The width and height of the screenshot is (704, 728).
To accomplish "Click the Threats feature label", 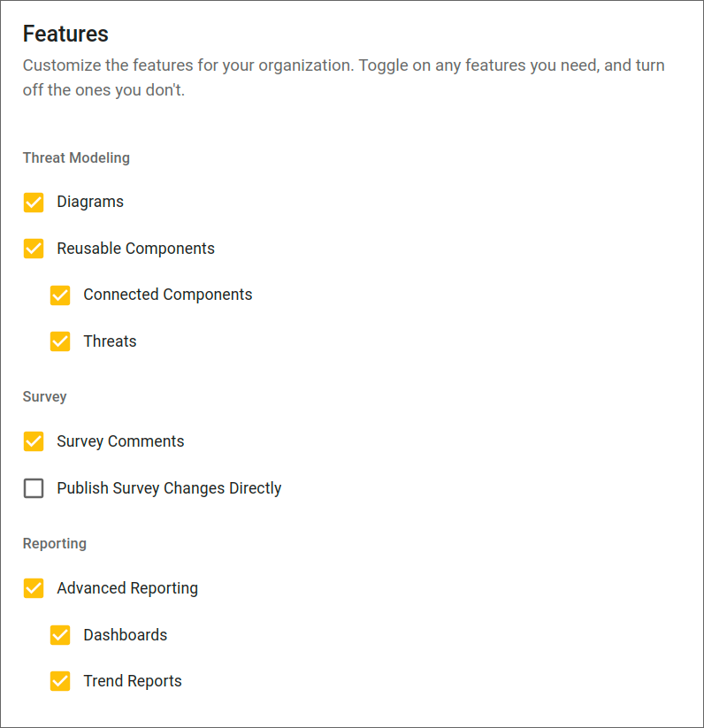I will (x=110, y=341).
